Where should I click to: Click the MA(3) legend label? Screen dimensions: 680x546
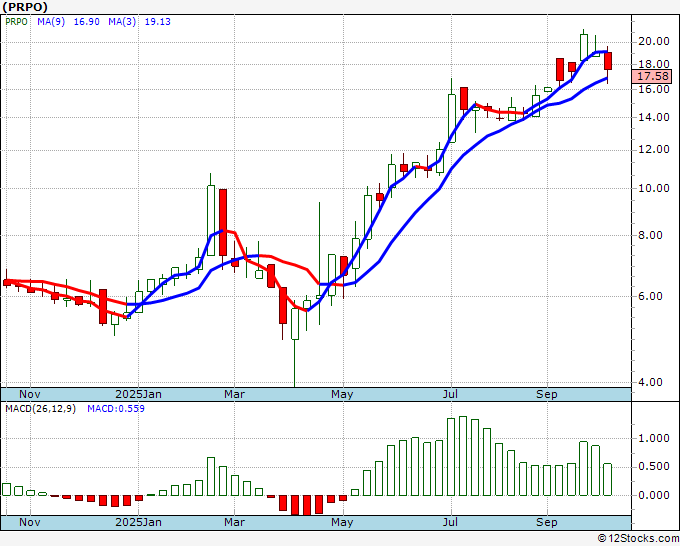coord(122,22)
